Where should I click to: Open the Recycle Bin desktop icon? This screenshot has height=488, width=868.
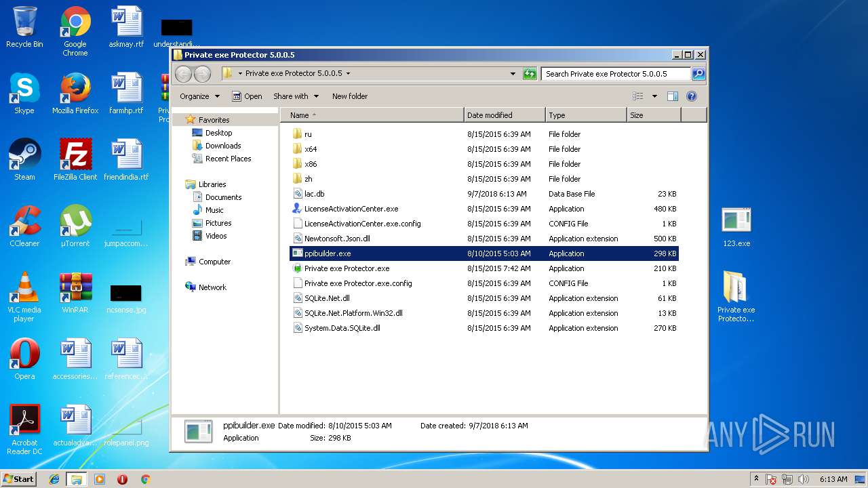(x=24, y=27)
